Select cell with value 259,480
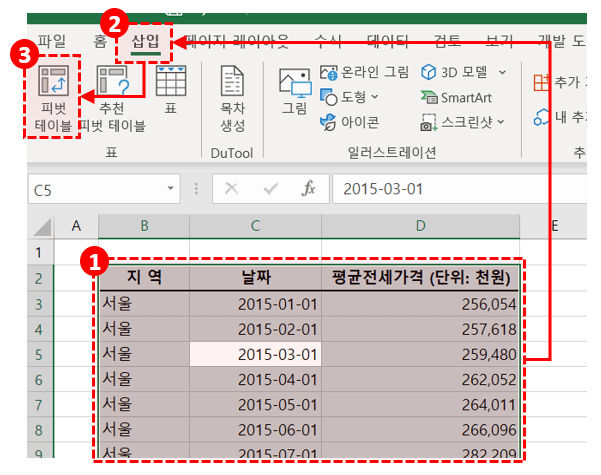 click(x=420, y=354)
